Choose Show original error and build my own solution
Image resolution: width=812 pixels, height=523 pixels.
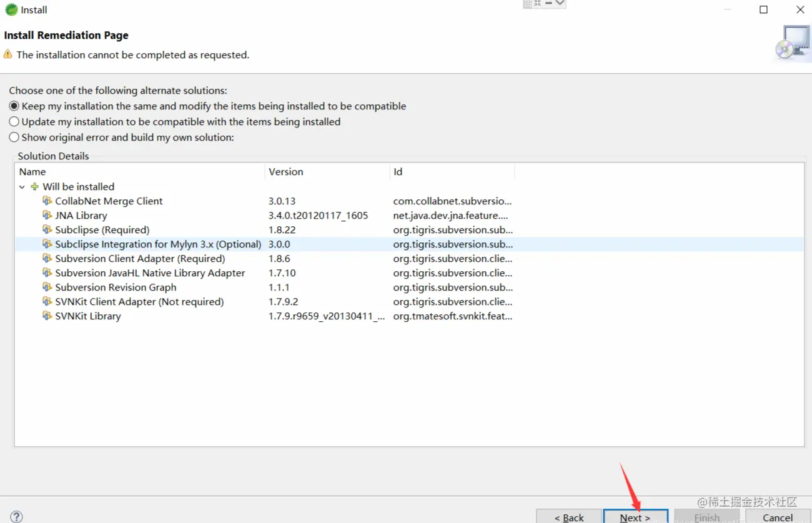122,137
